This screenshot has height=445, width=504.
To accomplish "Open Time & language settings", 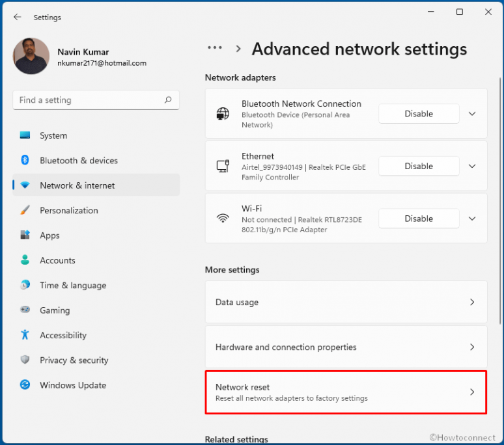I will (x=96, y=285).
